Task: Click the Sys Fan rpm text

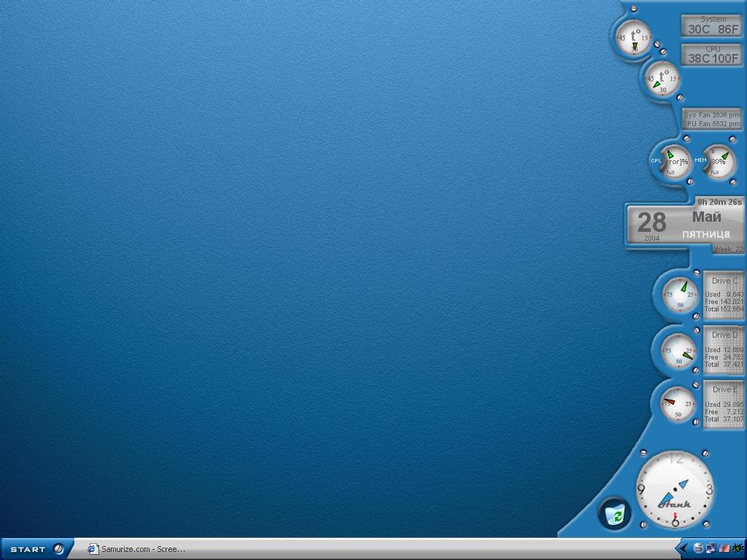Action: click(x=712, y=115)
